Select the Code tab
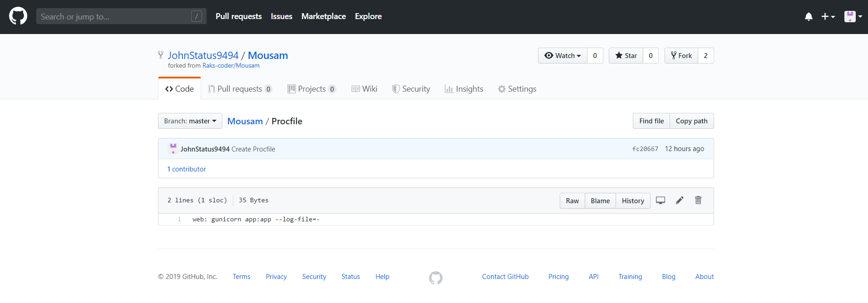 click(179, 89)
